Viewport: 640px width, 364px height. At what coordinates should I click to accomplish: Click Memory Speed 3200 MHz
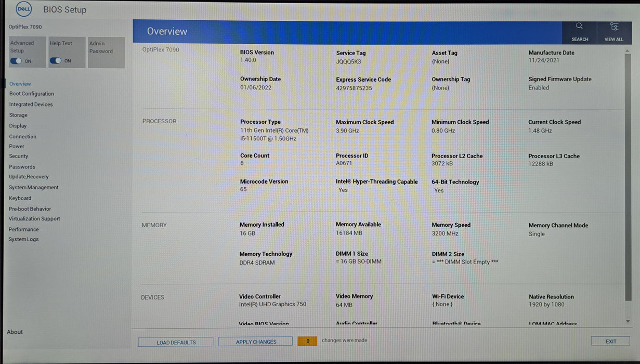445,233
